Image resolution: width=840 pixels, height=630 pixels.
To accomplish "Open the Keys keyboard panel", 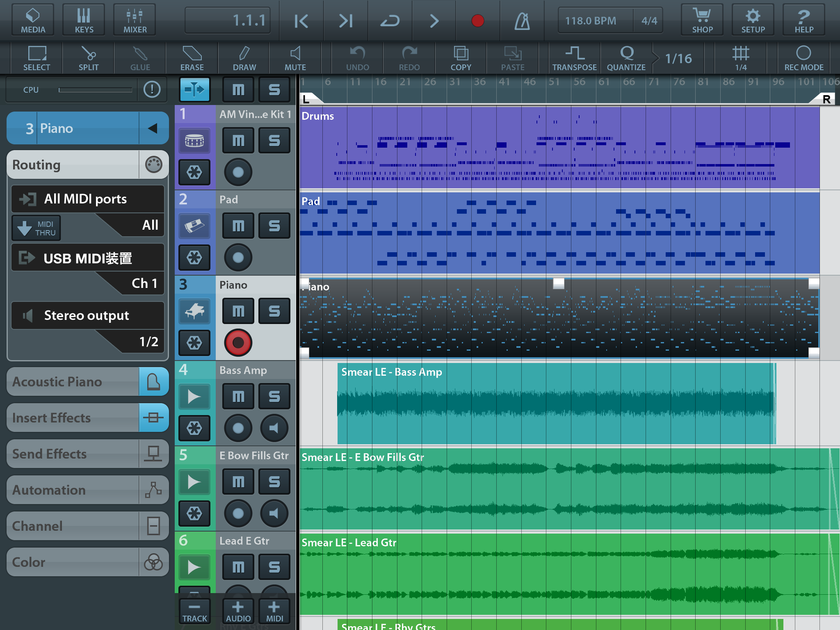I will pos(84,20).
